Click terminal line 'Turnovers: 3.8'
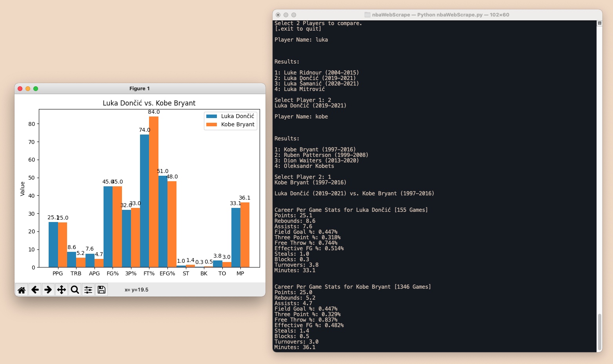The height and width of the screenshot is (364, 613). (x=296, y=265)
